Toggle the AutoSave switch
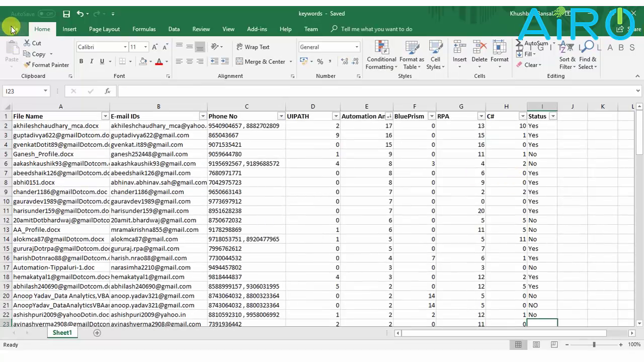This screenshot has height=362, width=644. [46, 14]
